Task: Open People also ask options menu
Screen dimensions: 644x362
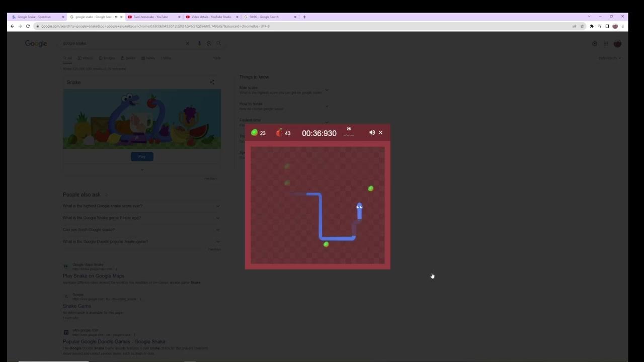Action: pyautogui.click(x=106, y=195)
